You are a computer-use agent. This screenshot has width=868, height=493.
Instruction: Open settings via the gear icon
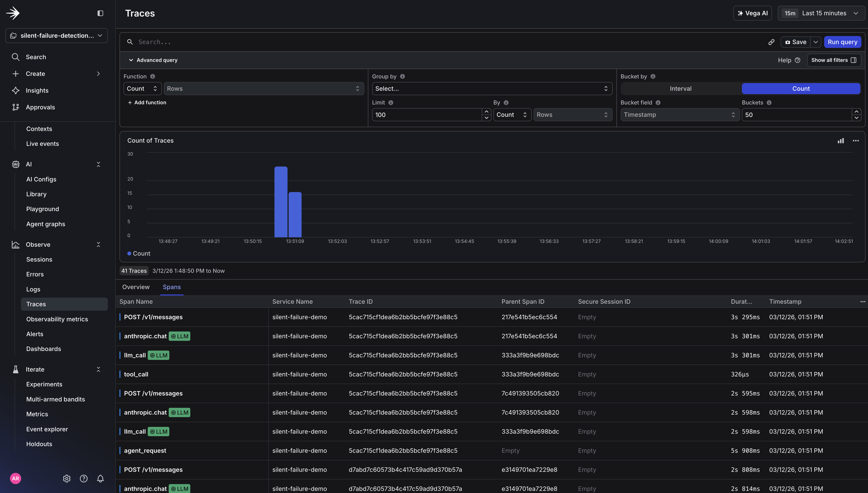pos(66,478)
